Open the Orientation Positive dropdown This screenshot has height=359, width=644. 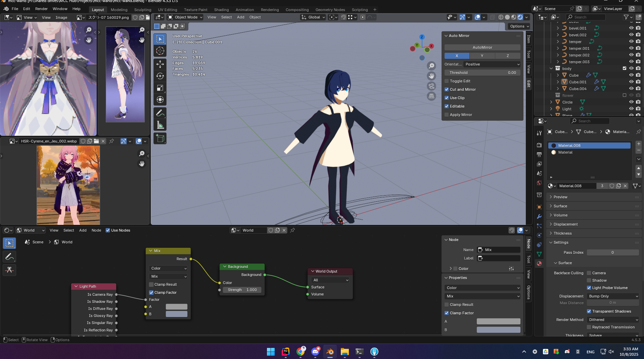(x=492, y=64)
